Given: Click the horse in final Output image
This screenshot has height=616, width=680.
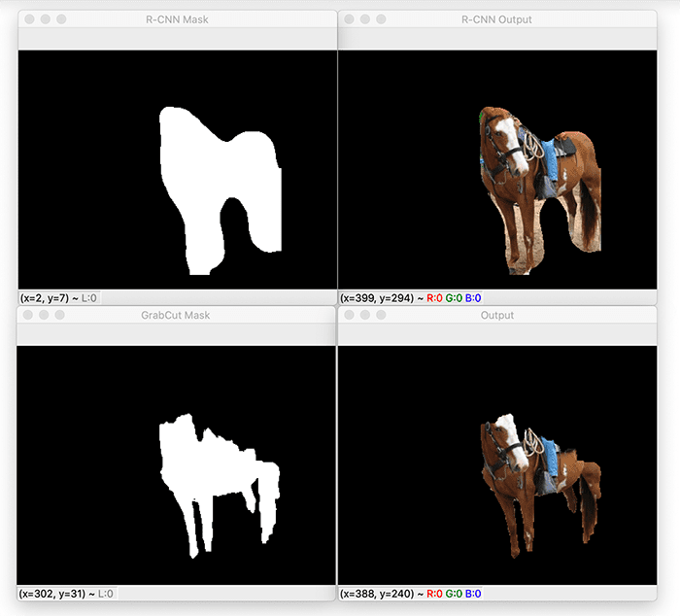Looking at the screenshot, I should click(529, 476).
